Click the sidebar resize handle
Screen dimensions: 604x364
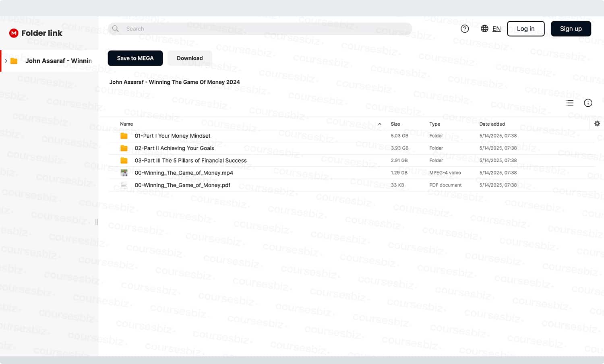coord(97,222)
